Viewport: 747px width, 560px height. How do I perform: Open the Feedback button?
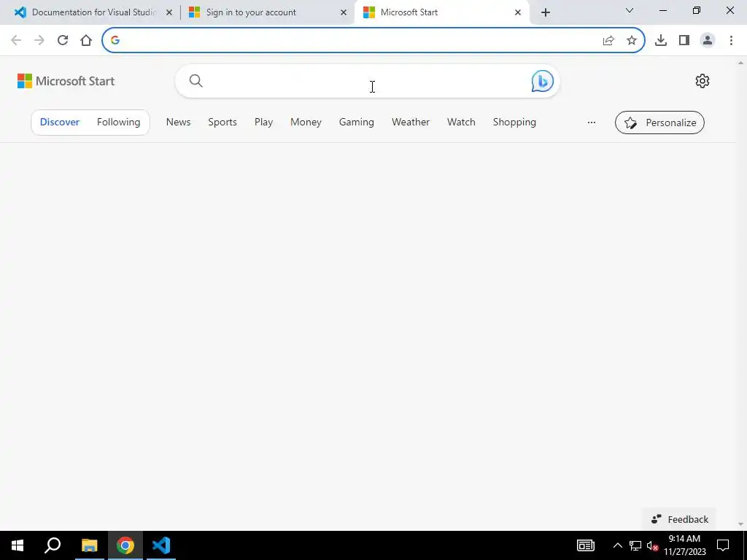point(679,519)
